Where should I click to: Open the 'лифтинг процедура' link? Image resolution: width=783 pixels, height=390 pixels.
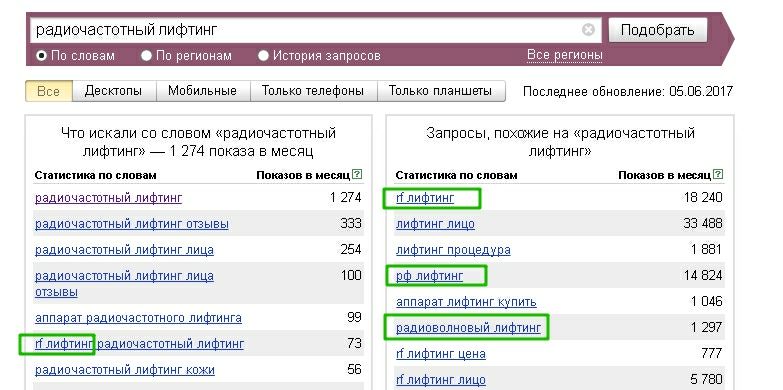[x=453, y=250]
